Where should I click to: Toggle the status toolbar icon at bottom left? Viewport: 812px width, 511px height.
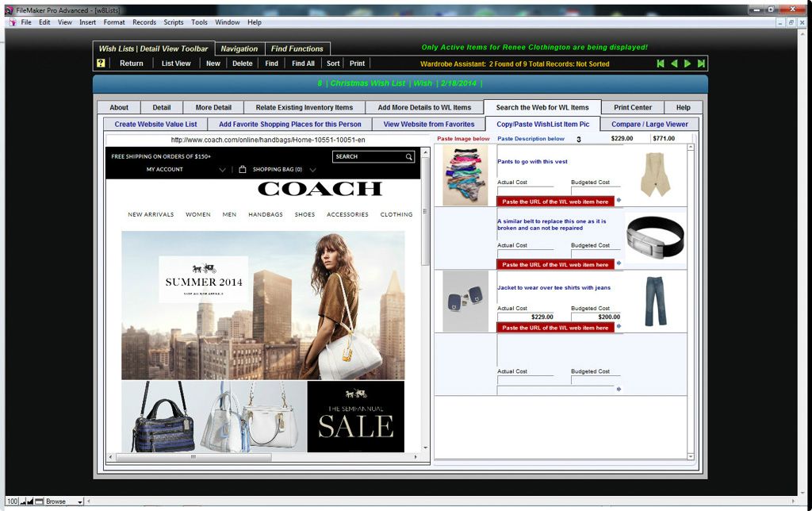click(39, 501)
